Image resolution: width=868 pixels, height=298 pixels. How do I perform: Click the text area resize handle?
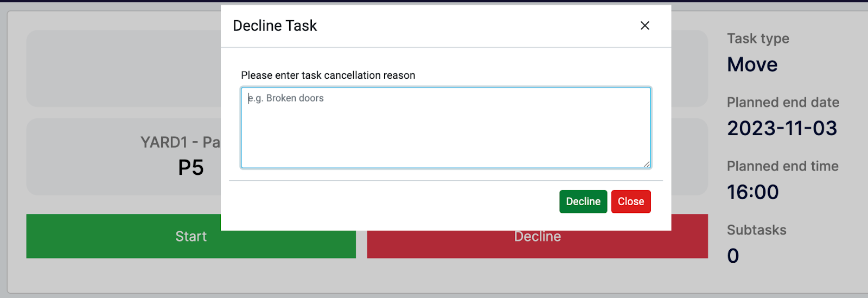[x=647, y=164]
